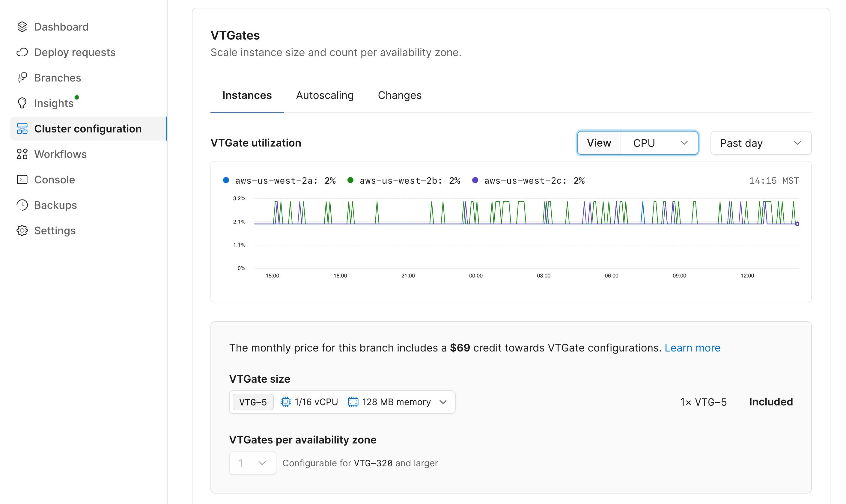Click the Settings gear icon

tap(22, 231)
